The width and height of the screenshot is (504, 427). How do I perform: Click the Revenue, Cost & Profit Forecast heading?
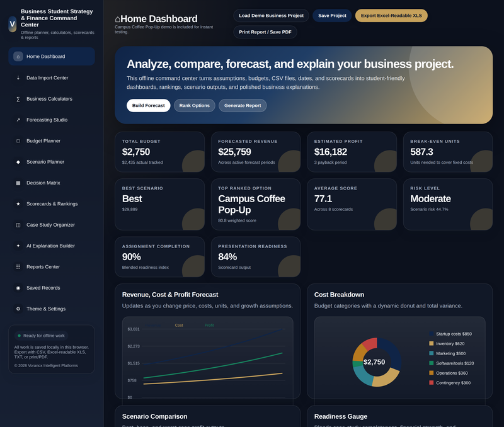tap(170, 295)
